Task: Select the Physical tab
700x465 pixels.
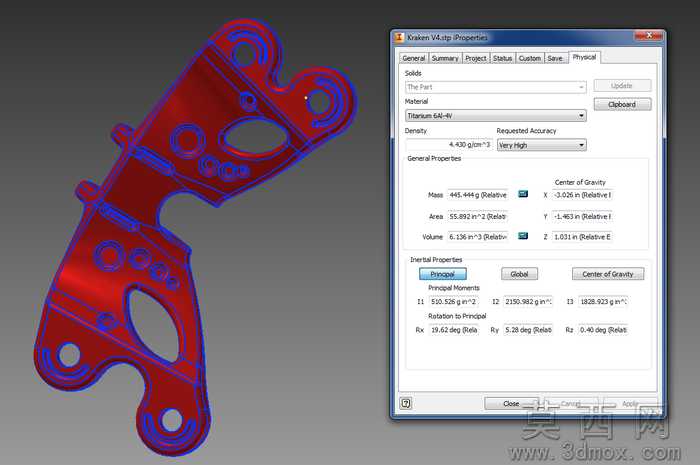Action: point(584,57)
